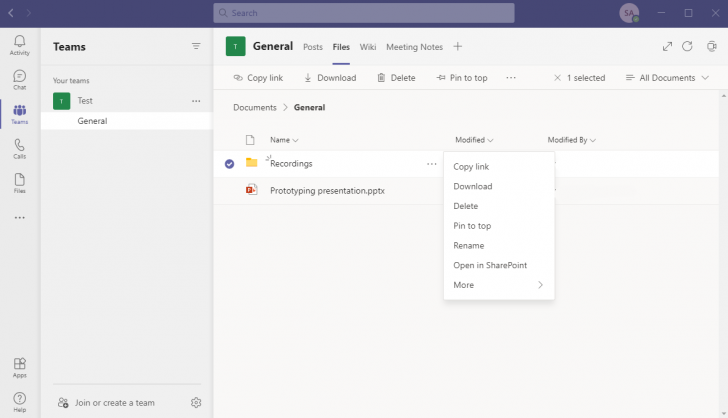
Task: Open the Help icon
Action: [20, 402]
